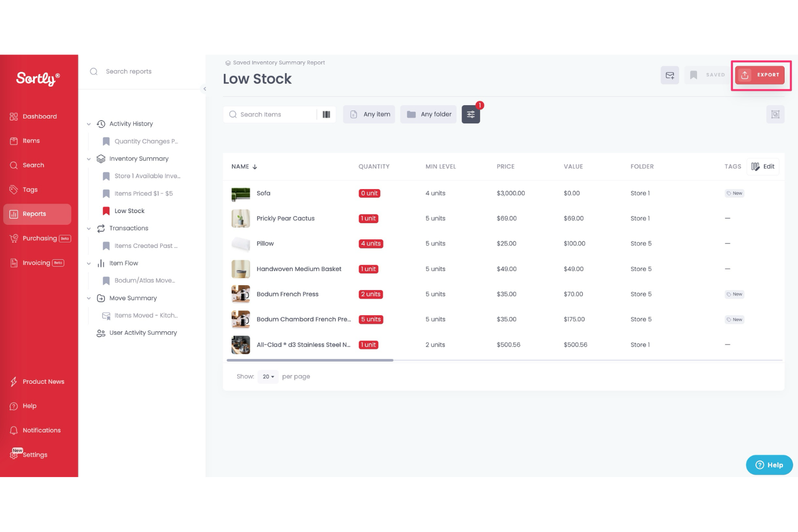
Task: Open the Any item dropdown filter
Action: tap(369, 114)
